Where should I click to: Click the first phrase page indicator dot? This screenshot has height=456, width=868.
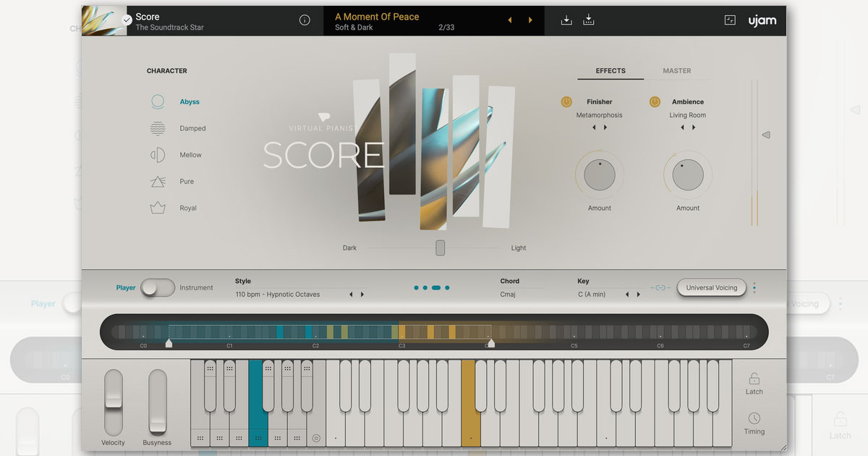click(x=417, y=287)
